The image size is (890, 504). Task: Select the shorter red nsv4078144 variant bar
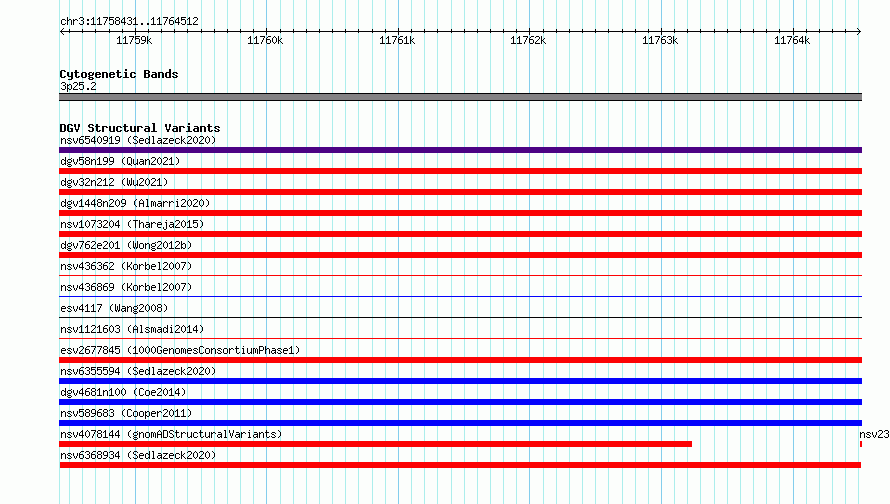[x=375, y=444]
